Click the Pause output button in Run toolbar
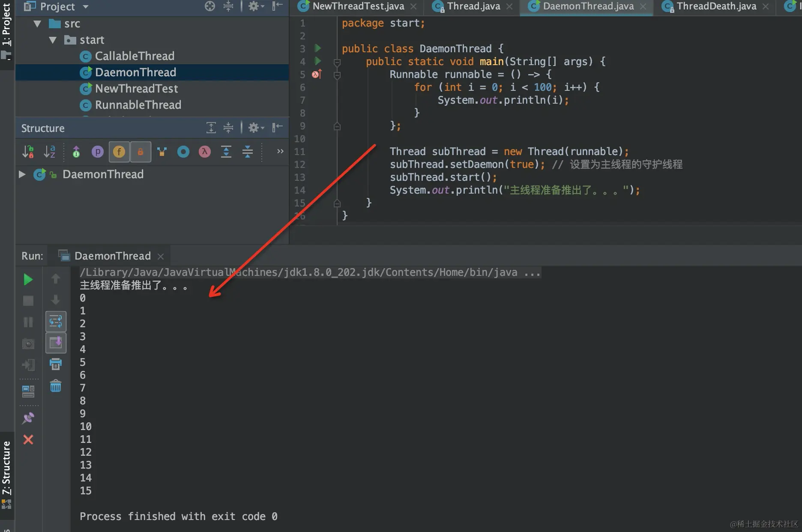 [28, 322]
